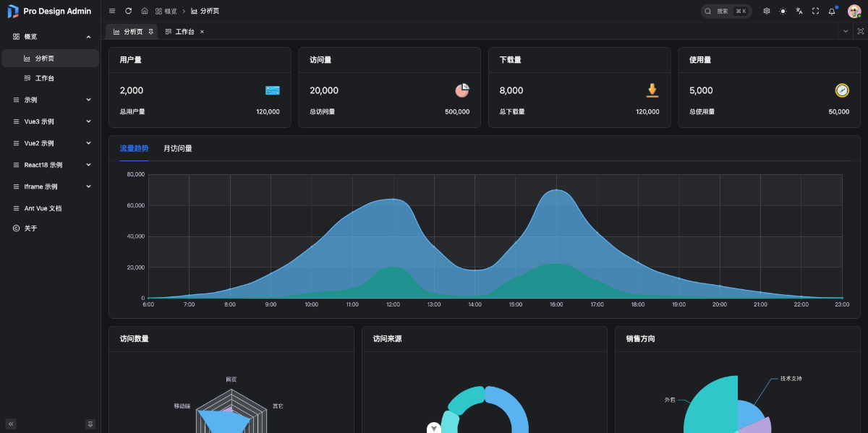
Task: Open Ant Vue 文档 in the sidebar
Action: coord(43,208)
